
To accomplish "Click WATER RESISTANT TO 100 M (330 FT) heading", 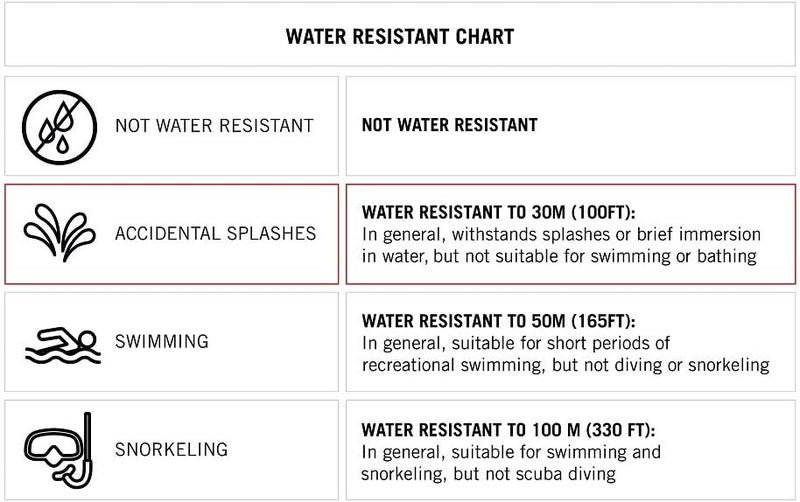I will [508, 430].
